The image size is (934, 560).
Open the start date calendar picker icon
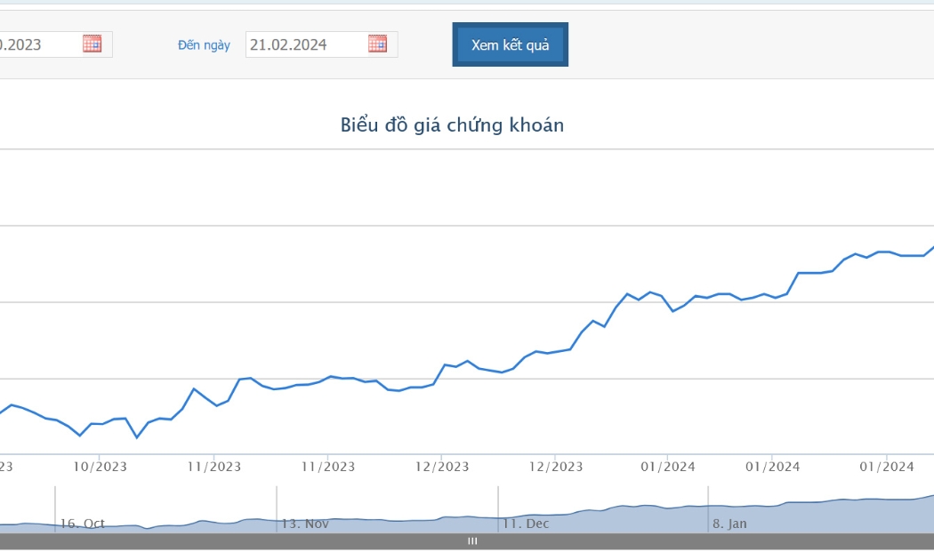(x=92, y=44)
